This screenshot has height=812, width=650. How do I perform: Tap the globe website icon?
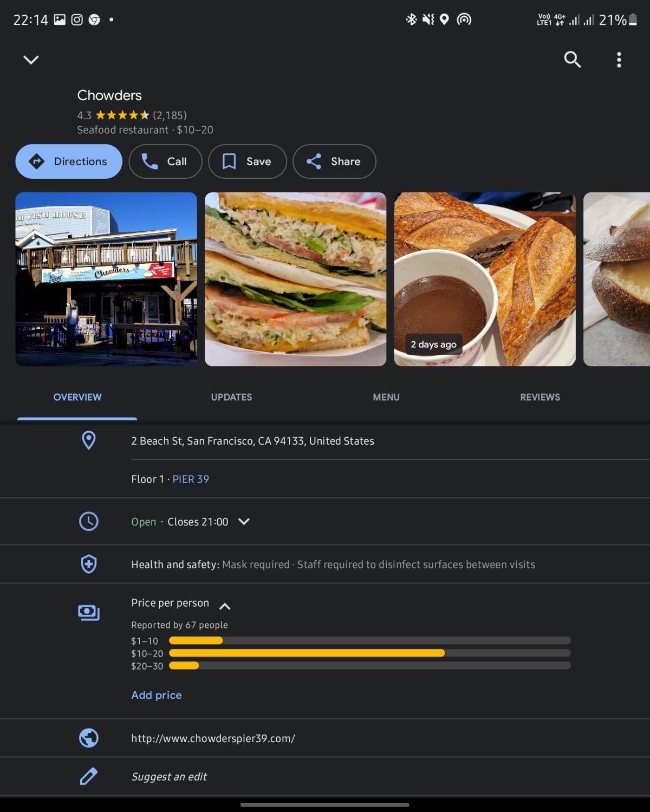89,738
